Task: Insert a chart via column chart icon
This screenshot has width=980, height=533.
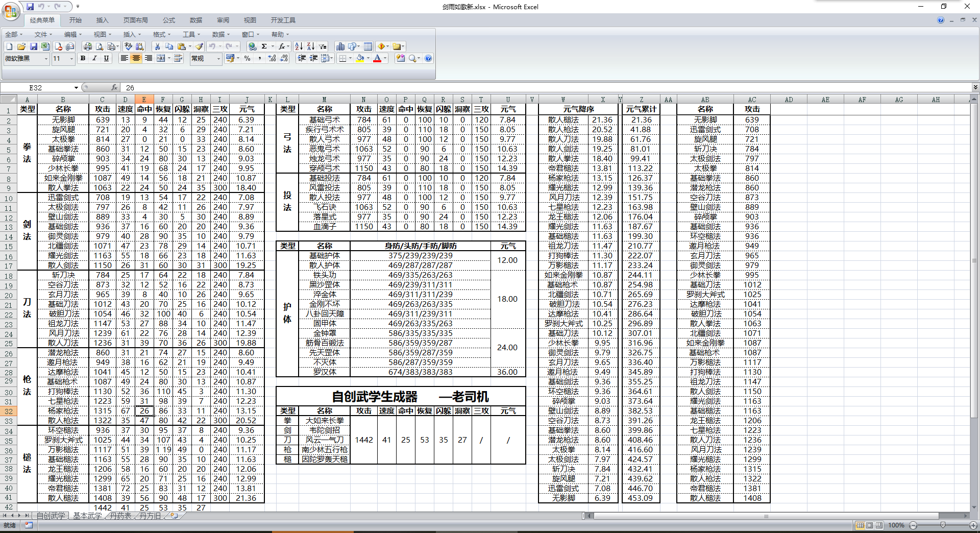Action: [340, 46]
